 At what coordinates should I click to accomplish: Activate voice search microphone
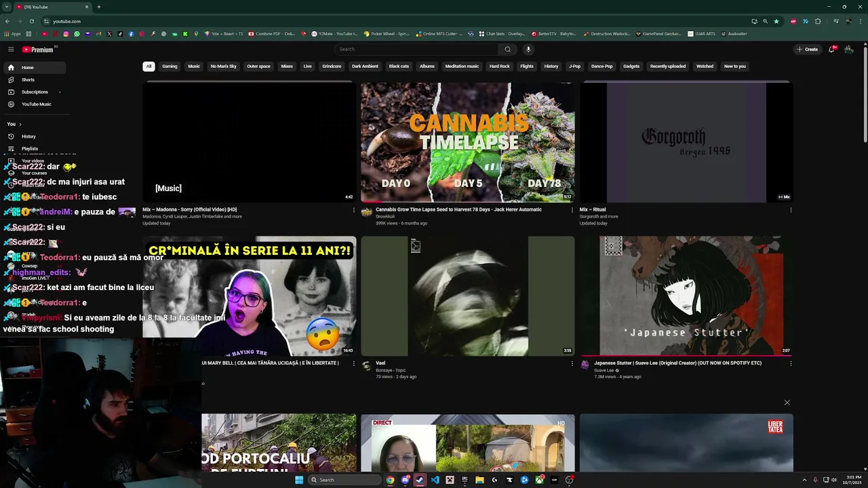point(528,49)
